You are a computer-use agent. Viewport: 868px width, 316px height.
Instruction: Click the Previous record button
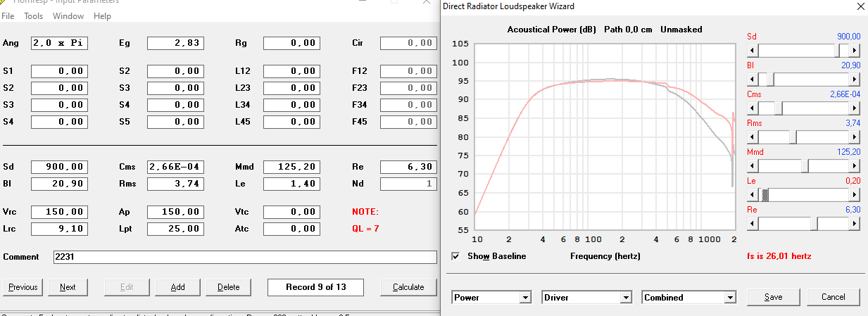tap(23, 287)
